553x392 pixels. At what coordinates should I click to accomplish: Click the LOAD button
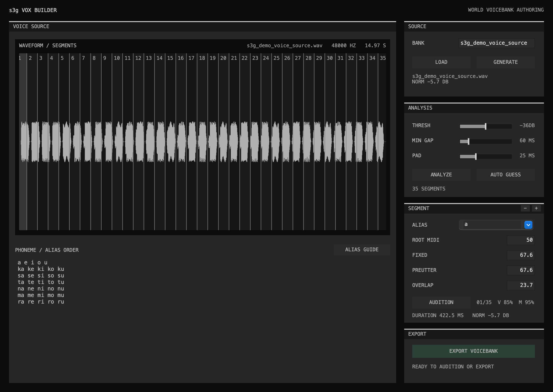441,62
